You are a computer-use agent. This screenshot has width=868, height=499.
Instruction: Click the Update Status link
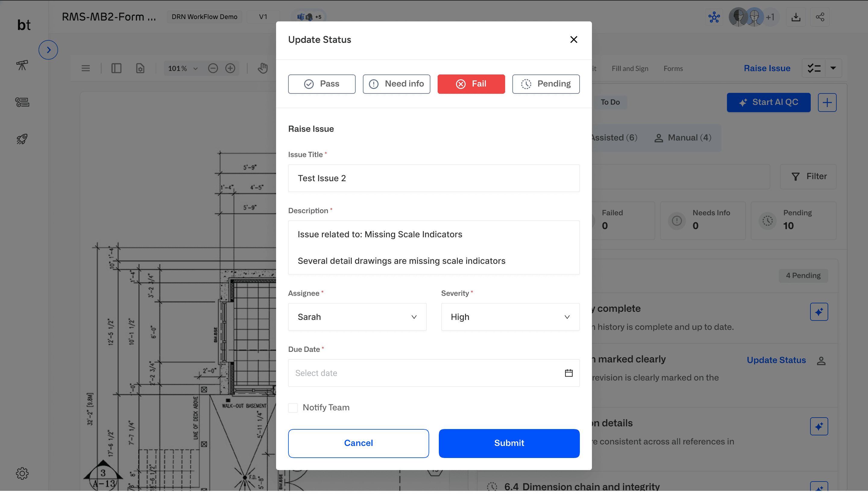[x=776, y=361]
